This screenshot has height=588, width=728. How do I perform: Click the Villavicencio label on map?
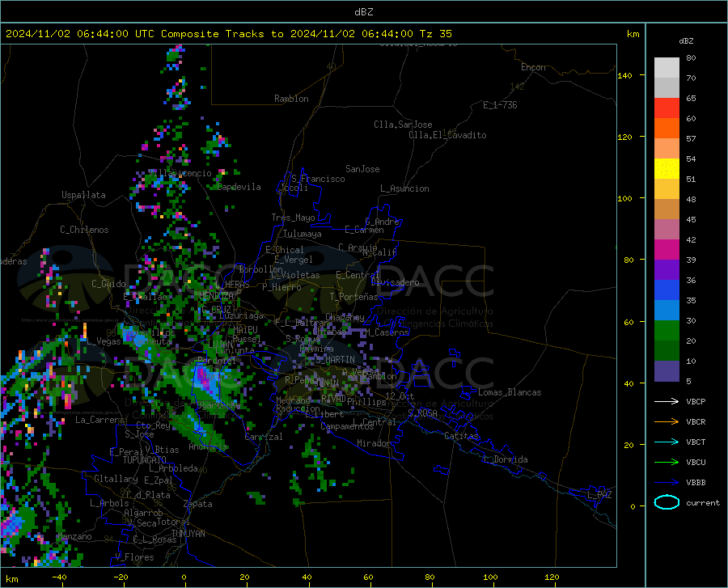click(180, 173)
